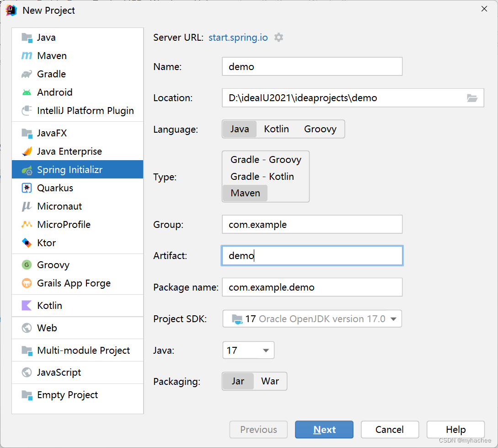This screenshot has height=448, width=498.
Task: Click the Java folder icon in sidebar
Action: 27,38
